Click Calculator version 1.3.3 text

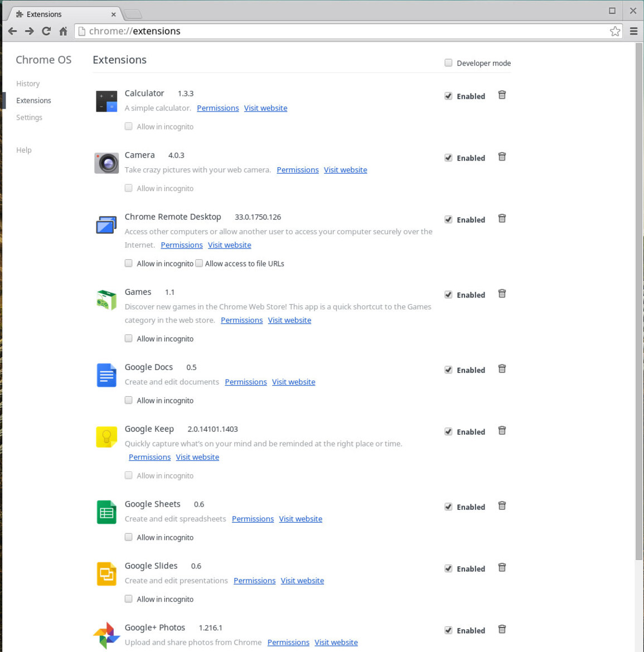pos(186,94)
